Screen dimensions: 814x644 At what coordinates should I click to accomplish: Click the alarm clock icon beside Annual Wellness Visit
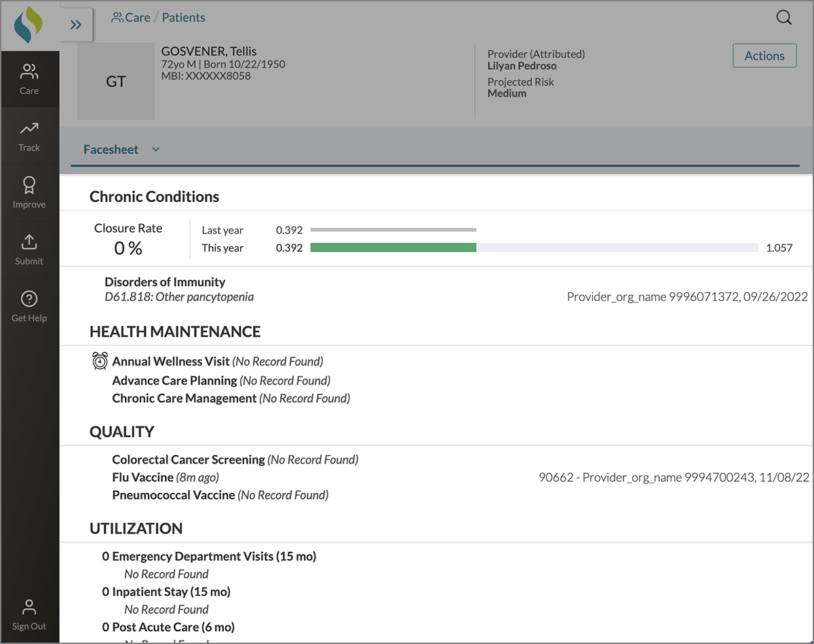coord(100,361)
